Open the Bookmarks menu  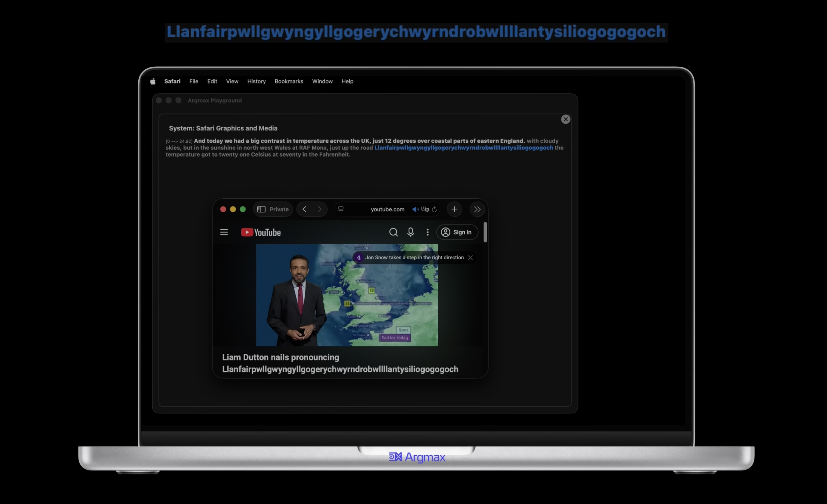pyautogui.click(x=289, y=81)
